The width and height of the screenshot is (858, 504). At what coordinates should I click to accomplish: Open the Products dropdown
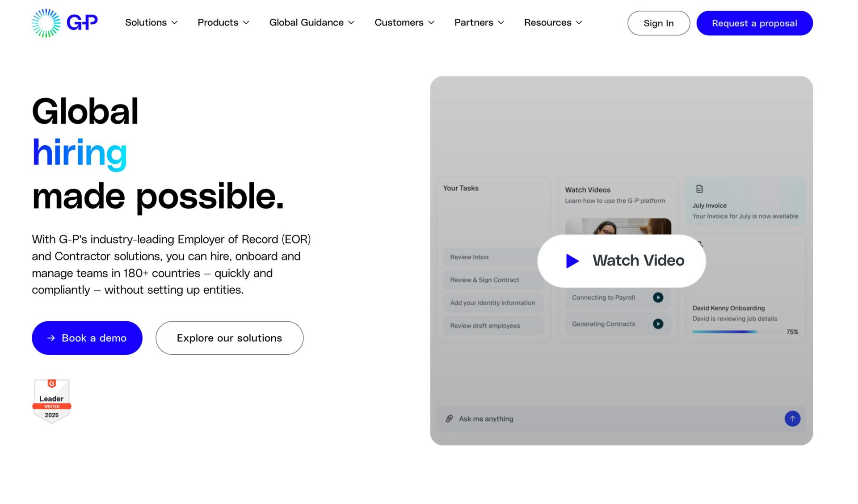pyautogui.click(x=223, y=22)
